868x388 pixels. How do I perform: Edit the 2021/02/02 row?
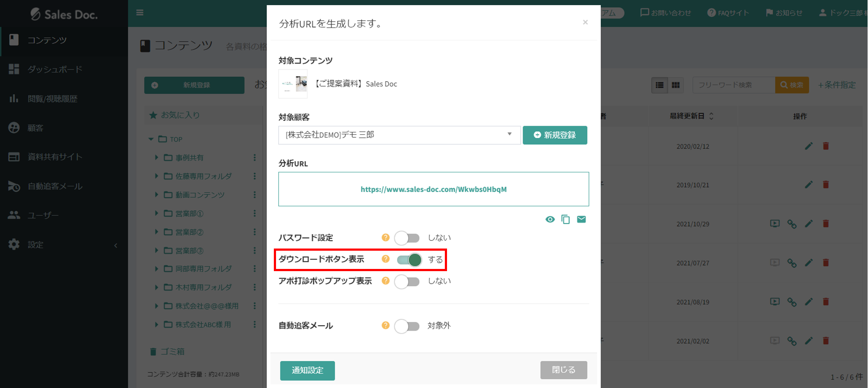click(x=809, y=341)
